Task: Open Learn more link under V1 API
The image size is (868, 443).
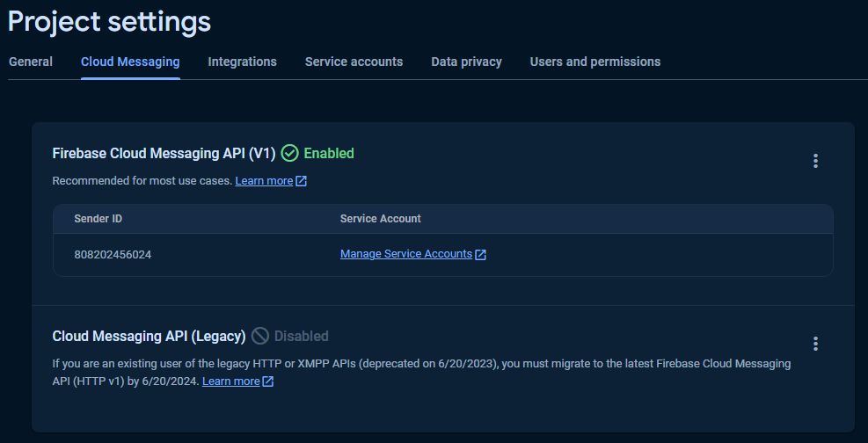Action: [x=264, y=181]
